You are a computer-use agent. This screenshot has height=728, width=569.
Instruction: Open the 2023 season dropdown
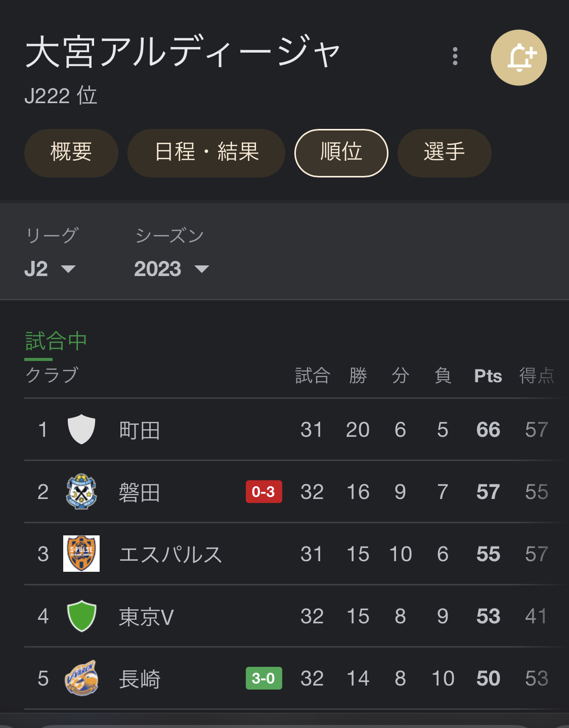pyautogui.click(x=171, y=269)
